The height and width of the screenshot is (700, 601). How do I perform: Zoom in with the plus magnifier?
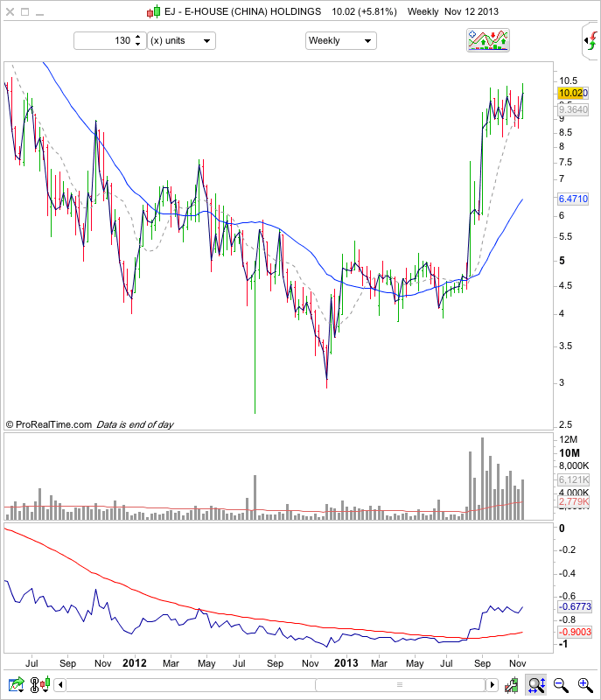(x=585, y=684)
